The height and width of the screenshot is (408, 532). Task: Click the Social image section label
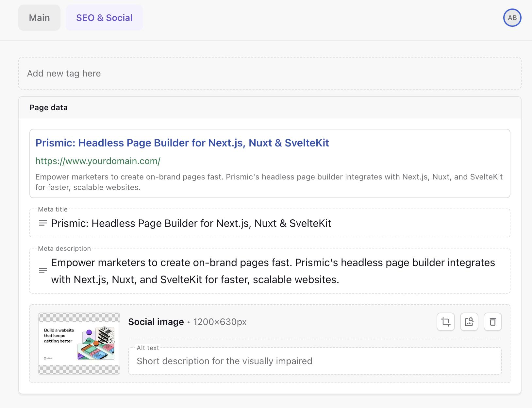(x=156, y=322)
